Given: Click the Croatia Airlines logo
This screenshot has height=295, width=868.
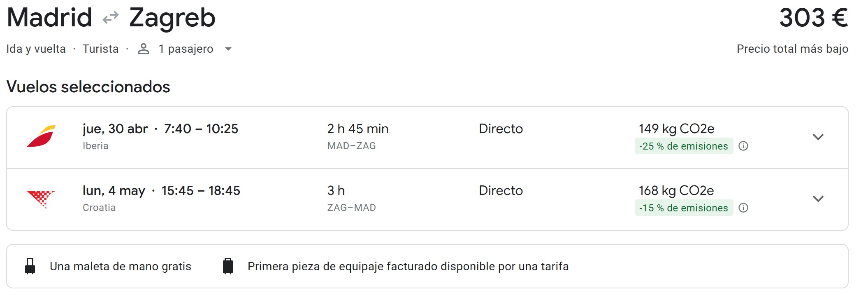Looking at the screenshot, I should pos(41,199).
